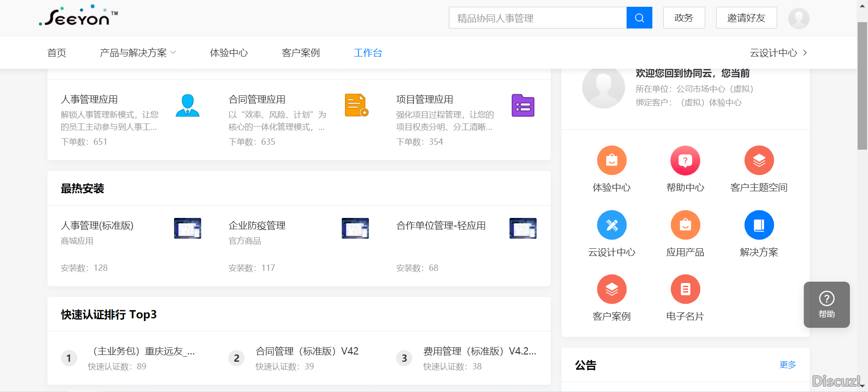Open 合作单位管理-轻应用 title
Image resolution: width=868 pixels, height=392 pixels.
click(441, 226)
